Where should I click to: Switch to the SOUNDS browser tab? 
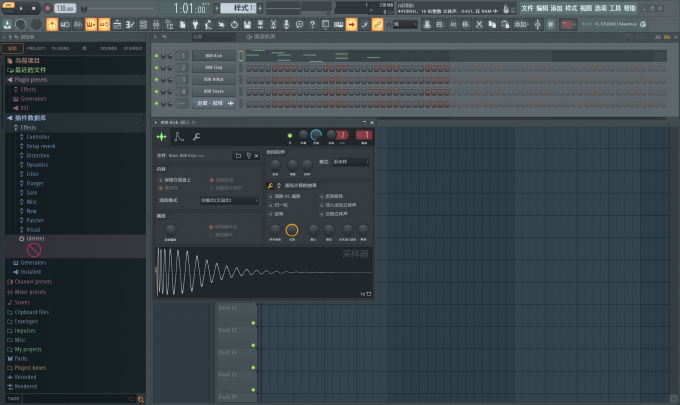coord(108,48)
